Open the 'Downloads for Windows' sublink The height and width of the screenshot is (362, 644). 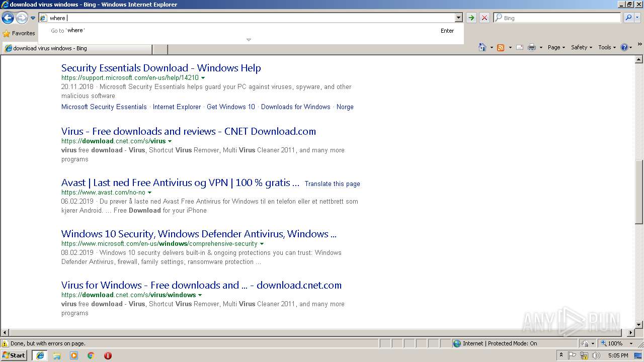coord(296,107)
